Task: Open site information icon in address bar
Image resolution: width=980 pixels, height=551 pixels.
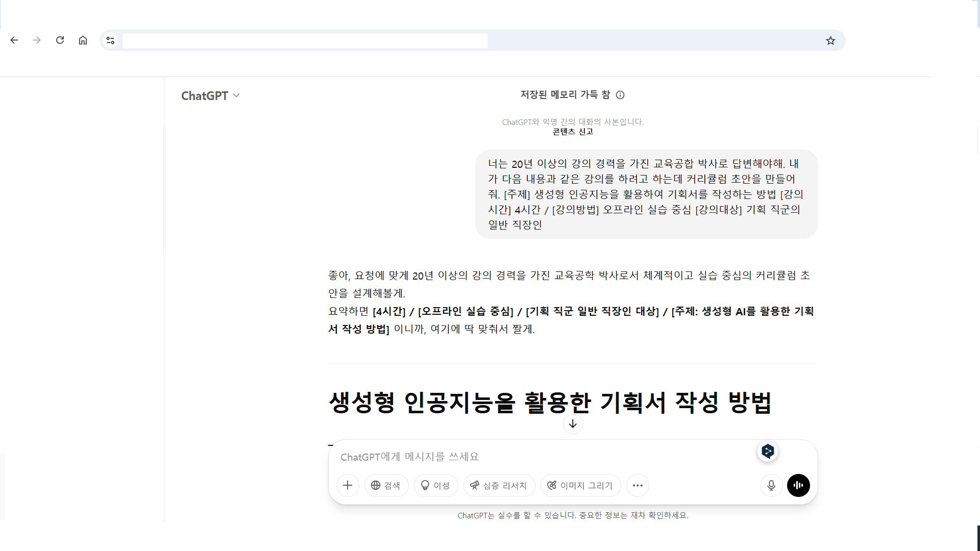Action: [110, 40]
